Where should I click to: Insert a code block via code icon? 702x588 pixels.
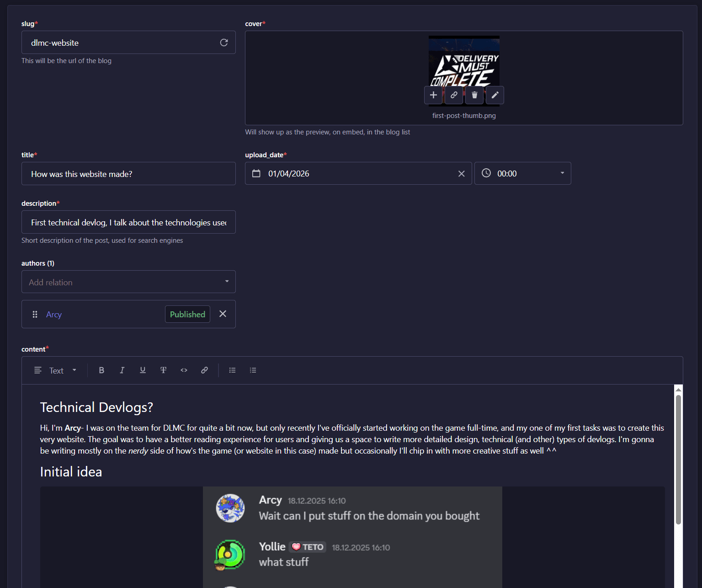184,370
